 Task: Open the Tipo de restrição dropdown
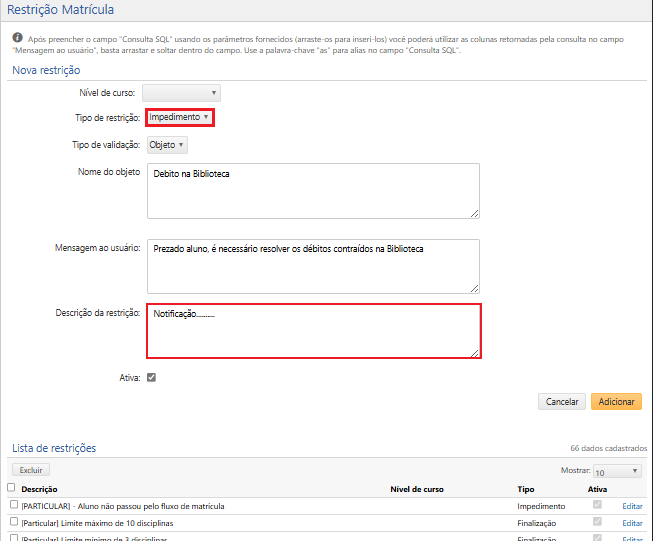[179, 117]
